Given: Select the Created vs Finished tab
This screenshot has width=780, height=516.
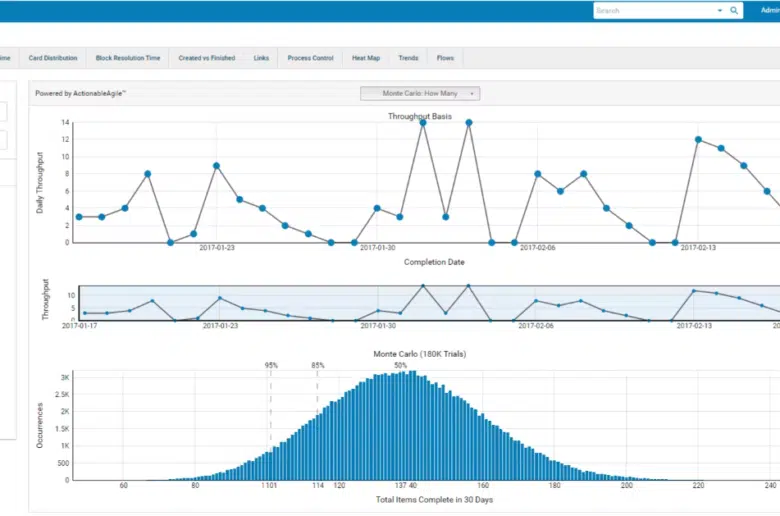Looking at the screenshot, I should (206, 58).
